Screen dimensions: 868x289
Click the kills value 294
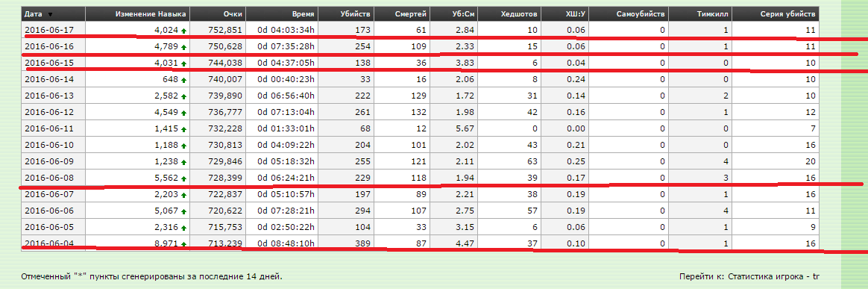click(x=362, y=211)
